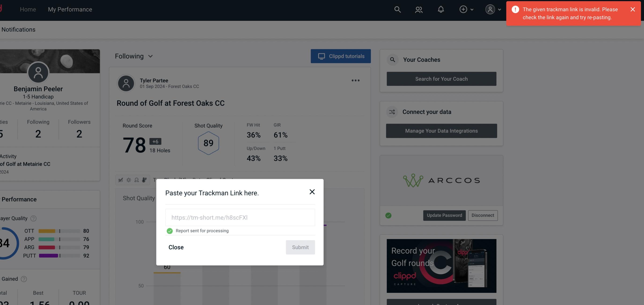
Task: Select the My Performance tab
Action: point(70,9)
